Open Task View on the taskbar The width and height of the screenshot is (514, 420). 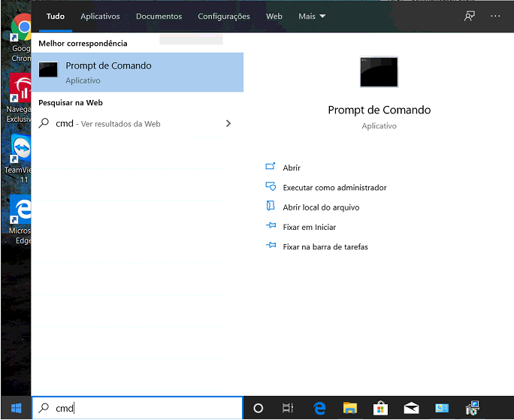288,408
